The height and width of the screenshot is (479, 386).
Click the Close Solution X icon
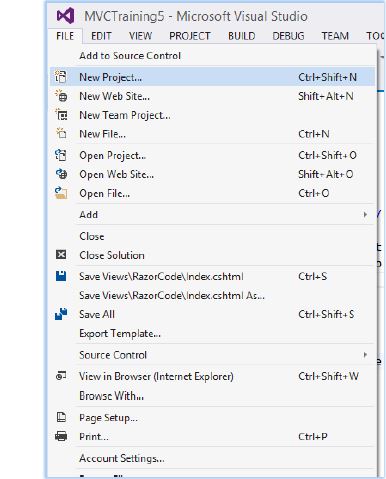click(61, 255)
